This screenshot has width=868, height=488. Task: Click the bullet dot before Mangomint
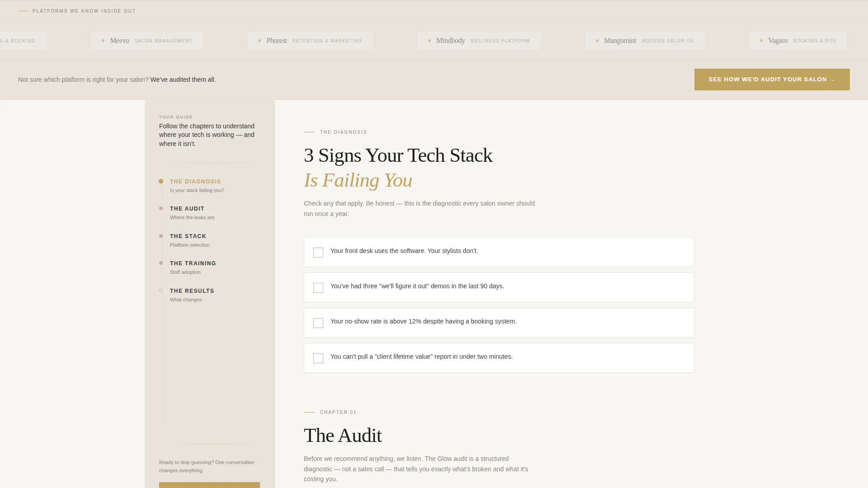pyautogui.click(x=597, y=41)
